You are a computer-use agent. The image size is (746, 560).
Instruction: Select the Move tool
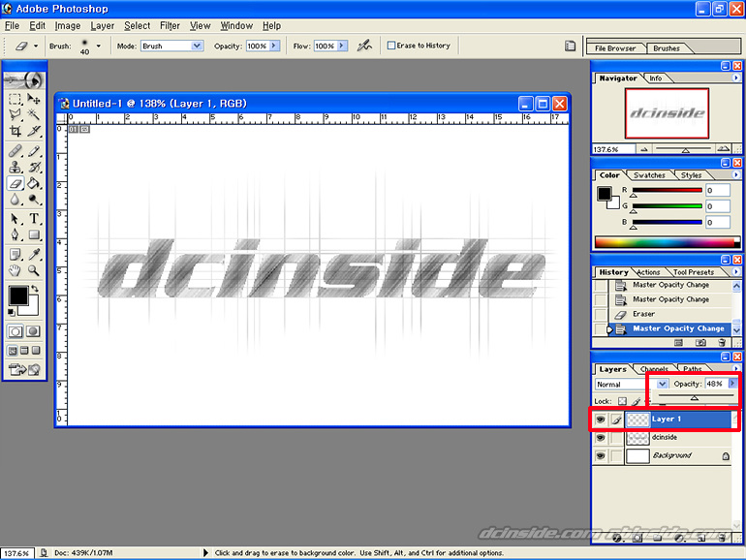click(x=34, y=99)
